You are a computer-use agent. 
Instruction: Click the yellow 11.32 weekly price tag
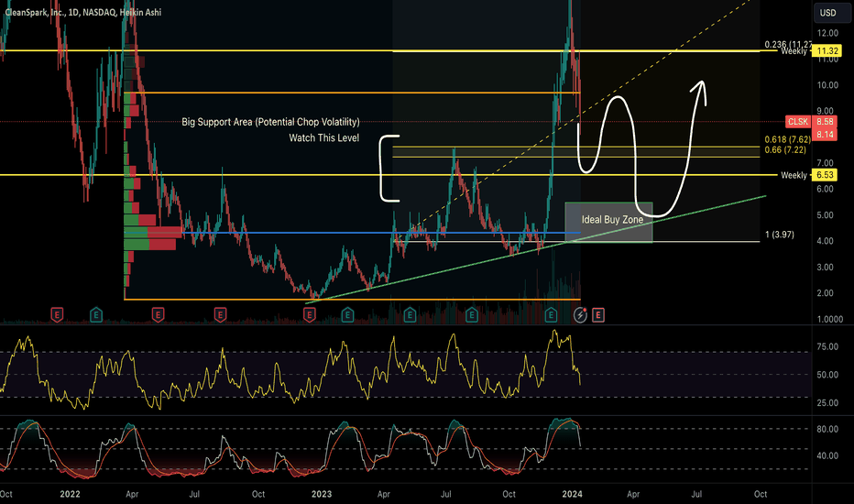[x=827, y=50]
